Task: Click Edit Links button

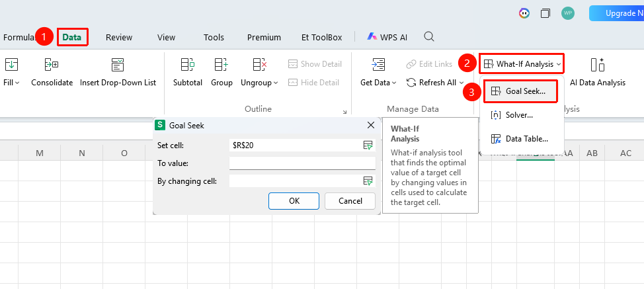Action: tap(429, 64)
